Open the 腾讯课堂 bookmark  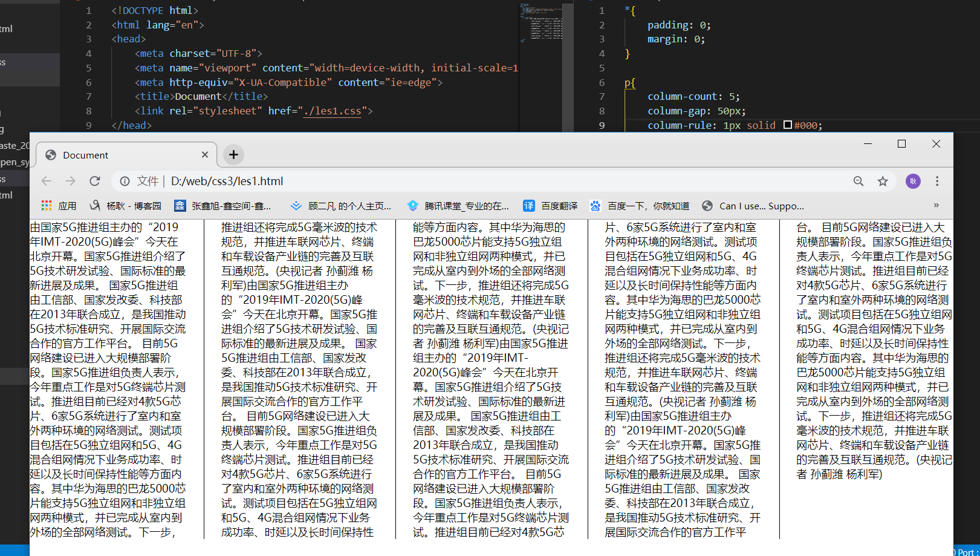pos(458,206)
